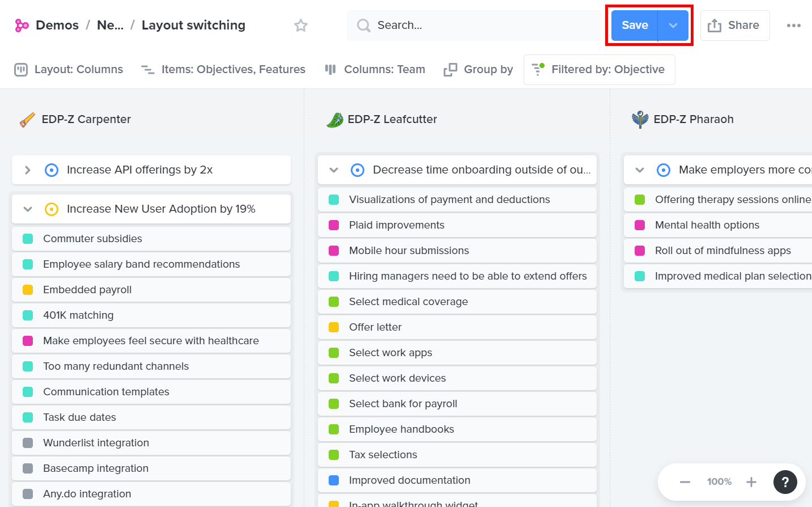Open the help question-mark icon
This screenshot has width=812, height=507.
[785, 481]
